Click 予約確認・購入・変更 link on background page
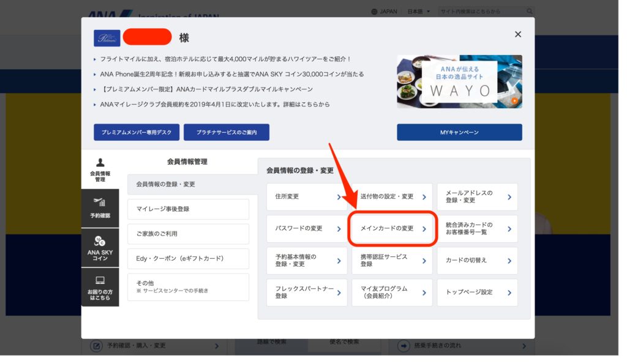This screenshot has height=364, width=627. pos(154,346)
